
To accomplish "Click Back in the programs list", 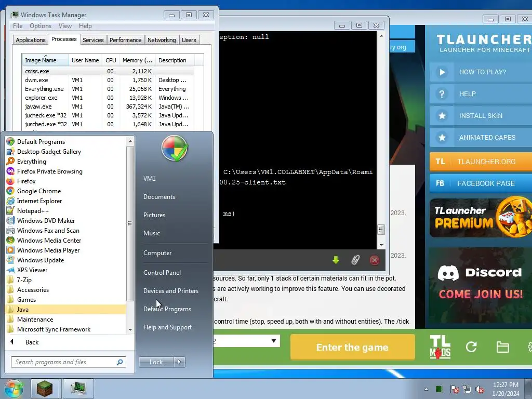I will (32, 342).
